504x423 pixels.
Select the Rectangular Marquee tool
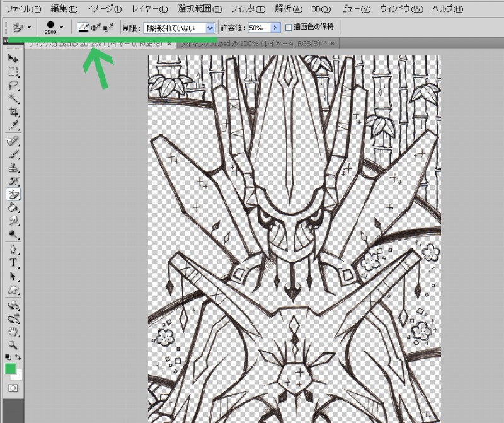(x=13, y=72)
